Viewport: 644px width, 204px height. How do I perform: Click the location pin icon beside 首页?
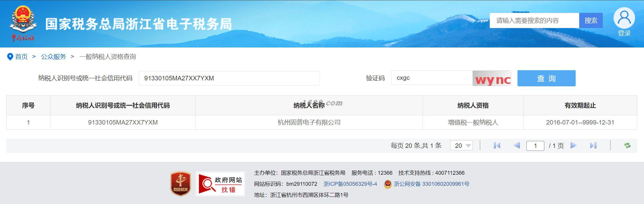point(10,57)
